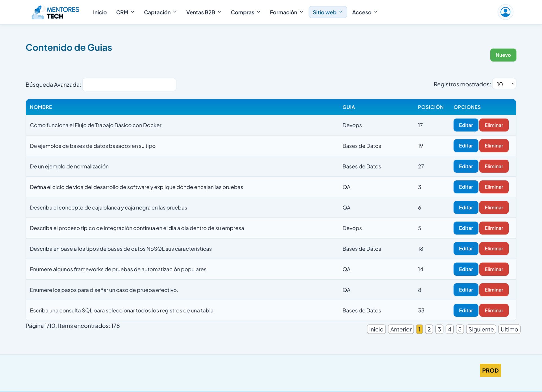Sort by the POSICIÓN column header

point(430,107)
